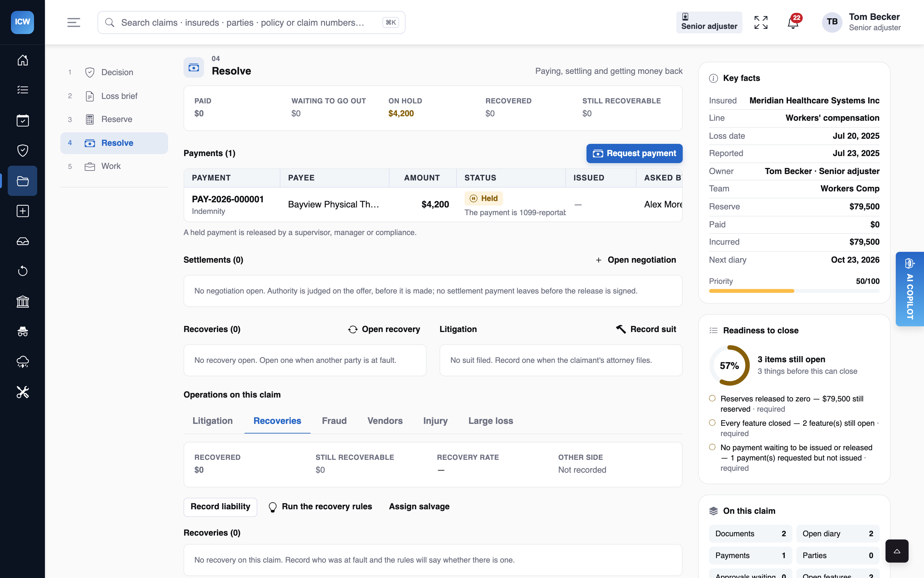Open the tools wrench icon in sidebar
The height and width of the screenshot is (578, 924).
coord(22,392)
